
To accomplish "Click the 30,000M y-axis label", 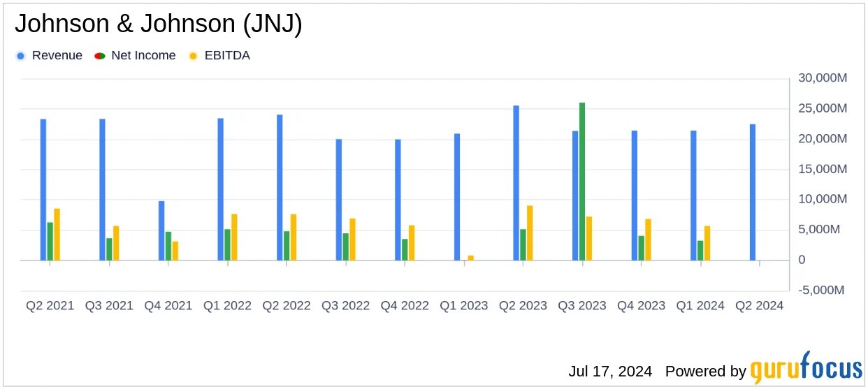I will point(823,78).
